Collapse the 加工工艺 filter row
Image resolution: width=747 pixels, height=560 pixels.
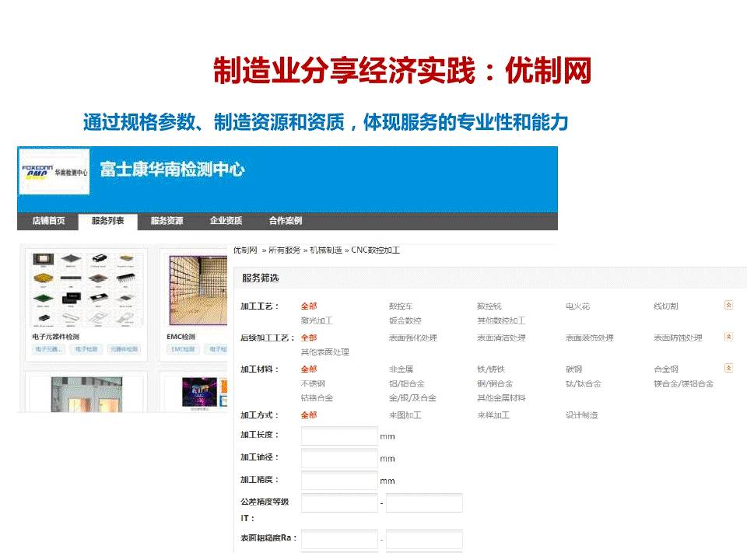[728, 305]
